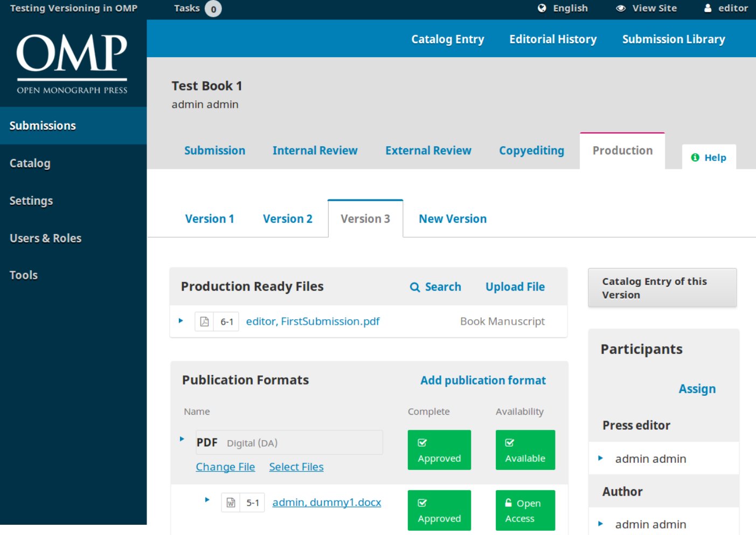Open the Catalog Entry header link
Image resolution: width=756 pixels, height=535 pixels.
(448, 39)
